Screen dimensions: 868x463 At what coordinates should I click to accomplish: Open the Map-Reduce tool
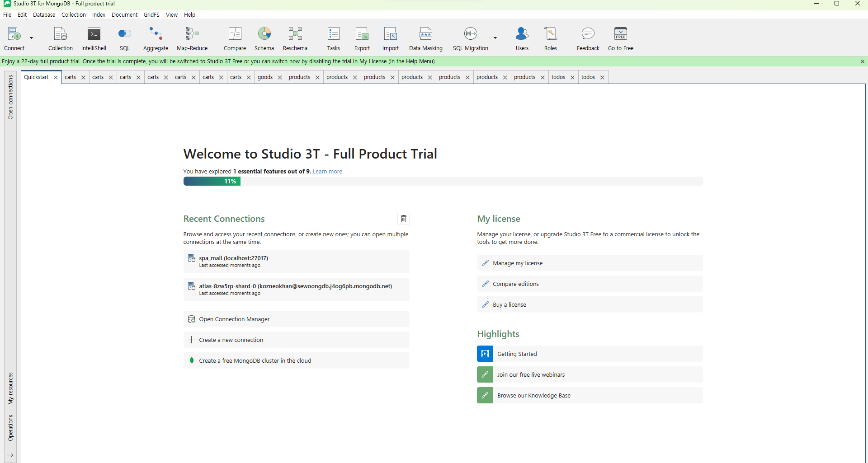coord(192,38)
